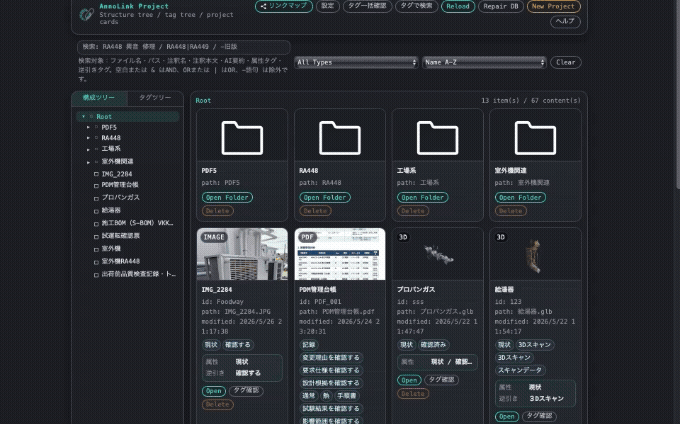Collapse the Root tree node arrow
This screenshot has width=680, height=424.
point(83,117)
